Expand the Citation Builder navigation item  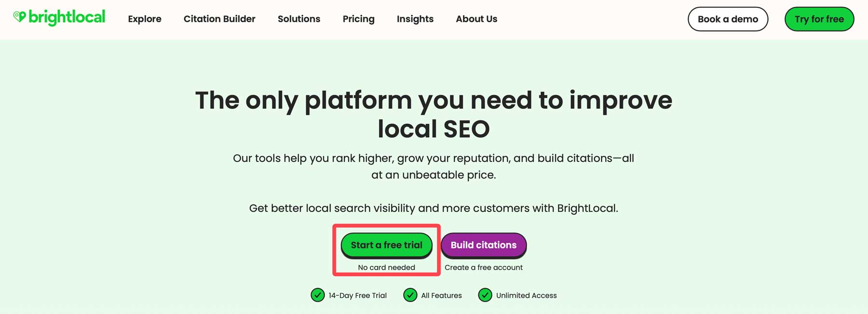[x=219, y=19]
